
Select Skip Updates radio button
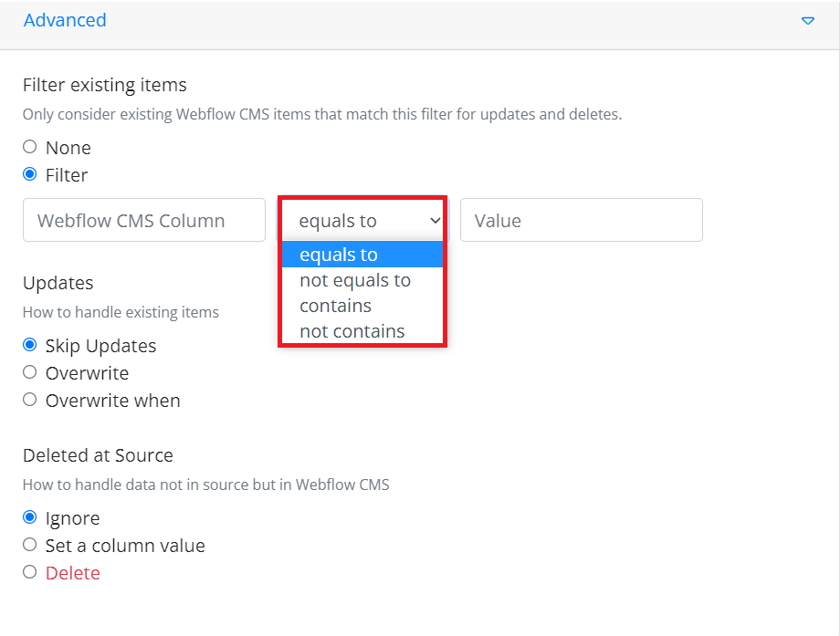[x=30, y=345]
